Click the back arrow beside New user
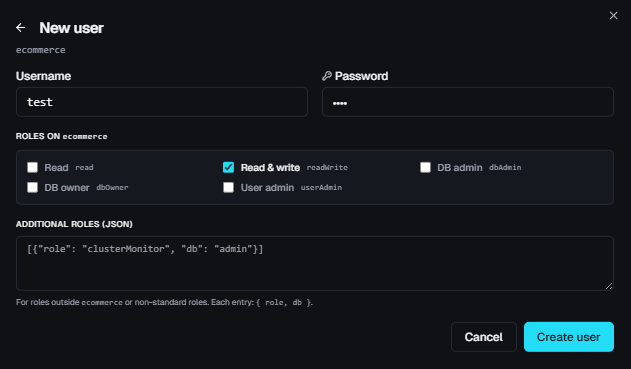 point(21,28)
